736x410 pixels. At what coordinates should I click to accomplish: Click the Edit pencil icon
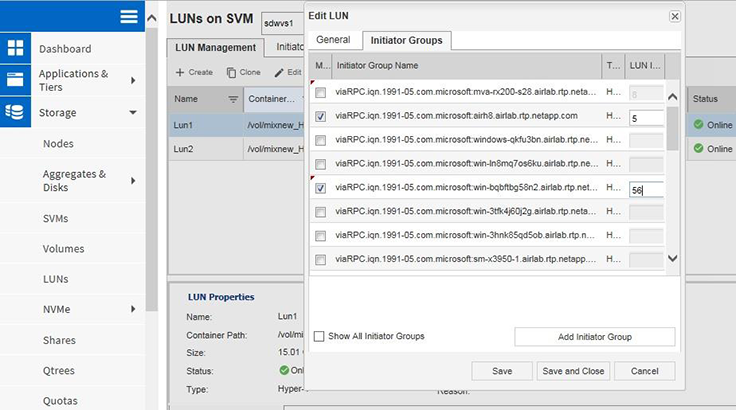(280, 72)
